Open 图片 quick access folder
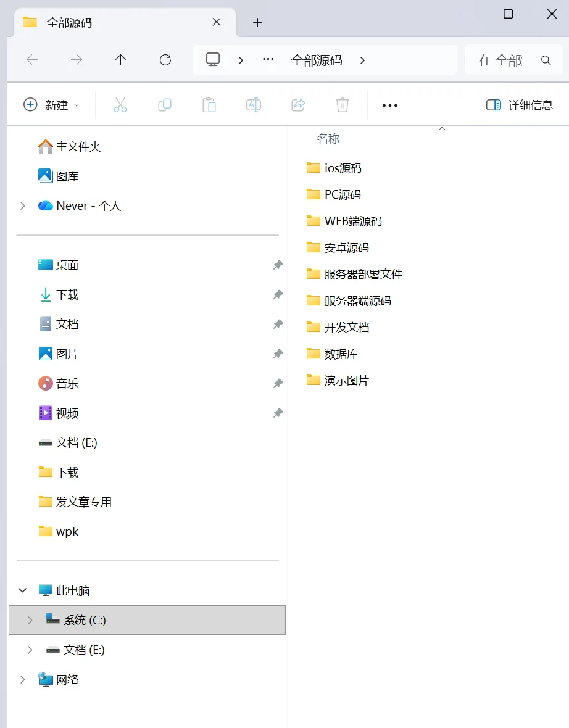This screenshot has width=569, height=728. click(x=58, y=354)
